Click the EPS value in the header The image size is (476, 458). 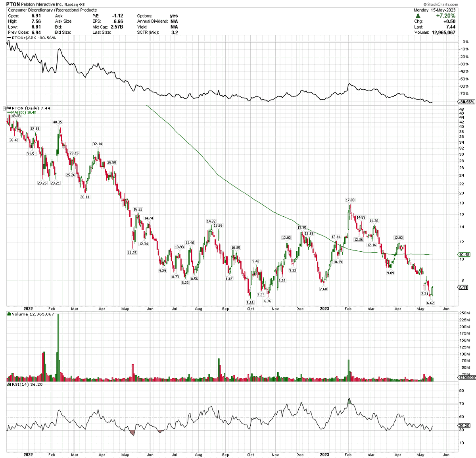point(118,21)
